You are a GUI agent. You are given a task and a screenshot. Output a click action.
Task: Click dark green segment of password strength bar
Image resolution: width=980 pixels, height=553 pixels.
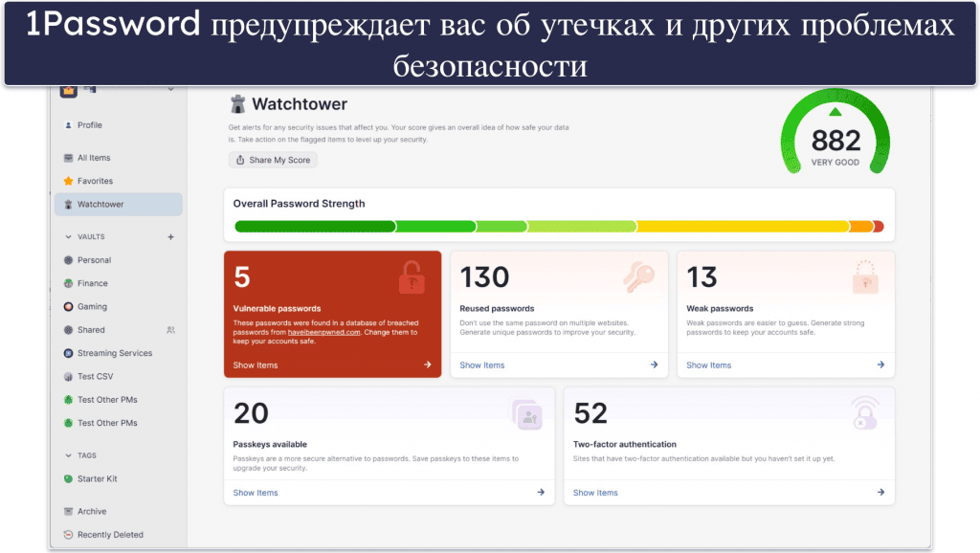315,226
